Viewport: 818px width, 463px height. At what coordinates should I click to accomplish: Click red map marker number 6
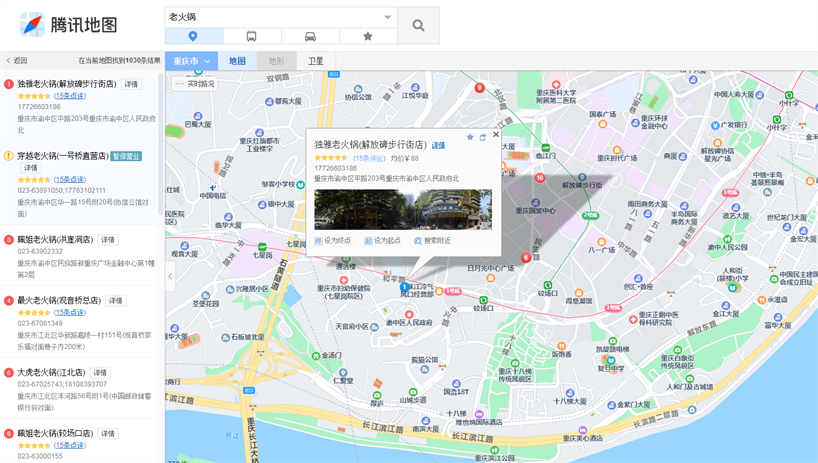(x=526, y=258)
